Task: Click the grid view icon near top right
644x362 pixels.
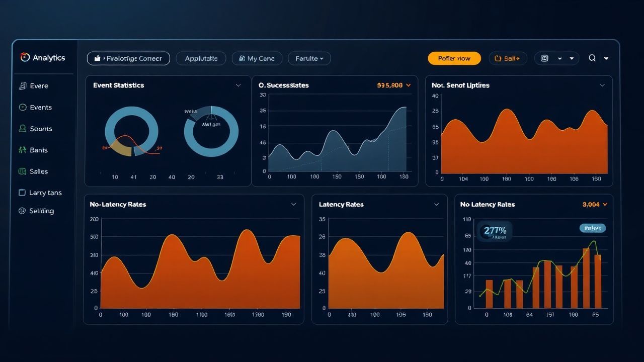Action: tap(544, 58)
